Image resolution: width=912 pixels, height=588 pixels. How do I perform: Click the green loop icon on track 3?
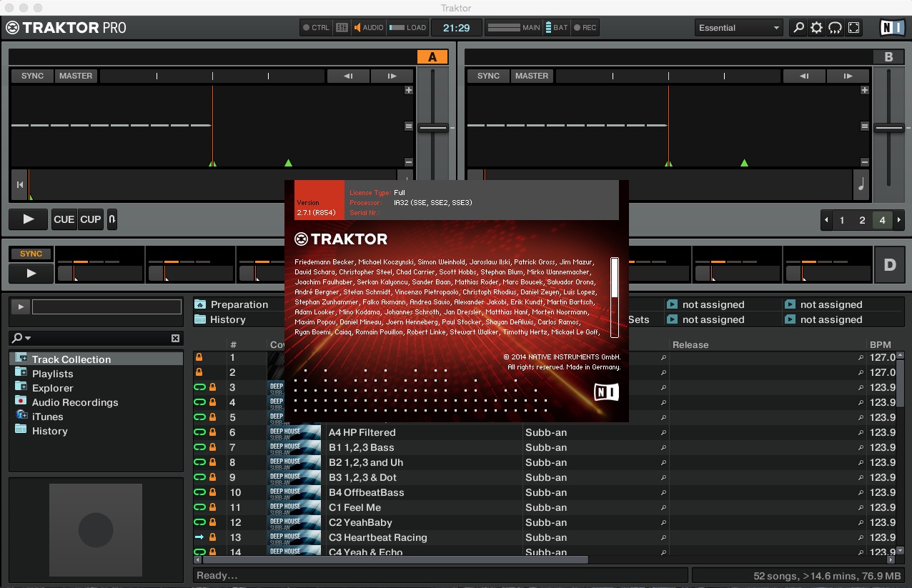pos(199,387)
